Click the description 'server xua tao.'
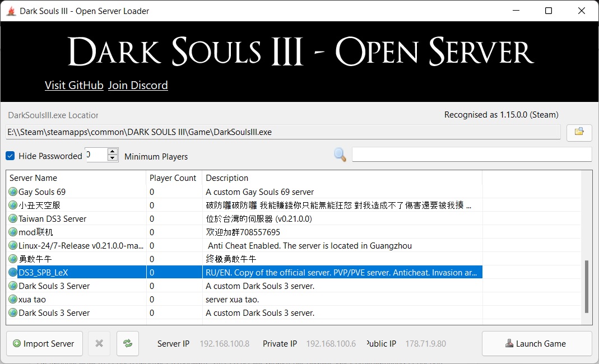This screenshot has height=364, width=599. (233, 300)
